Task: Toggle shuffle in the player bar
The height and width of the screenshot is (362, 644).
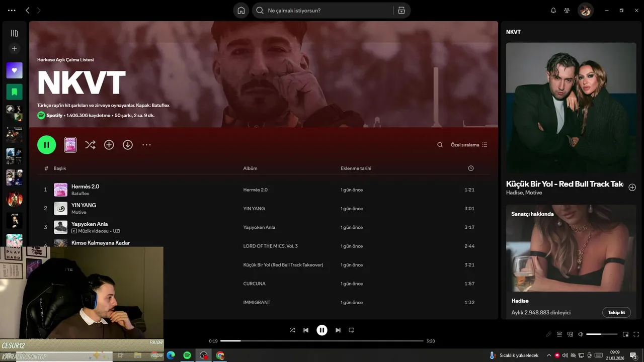Action: point(292,330)
